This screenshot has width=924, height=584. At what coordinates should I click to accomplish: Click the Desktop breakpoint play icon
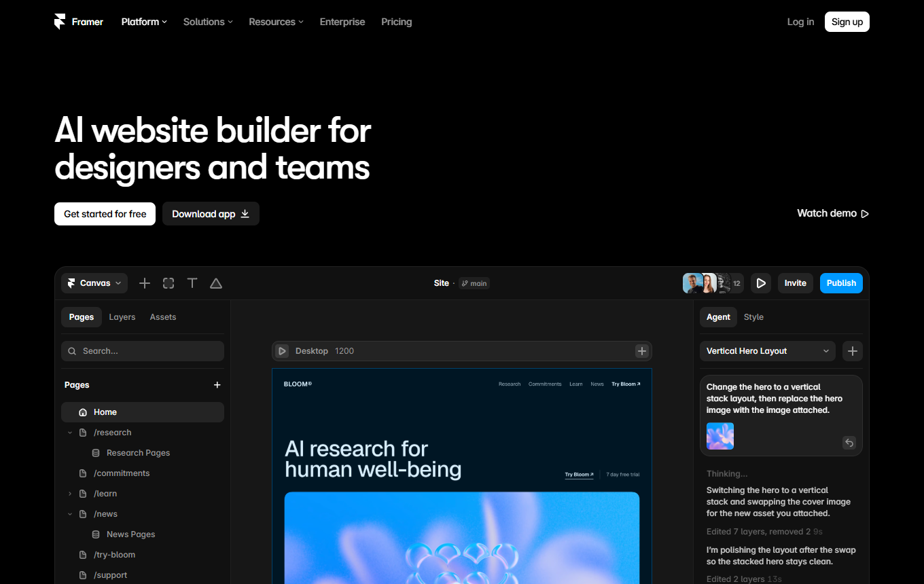pyautogui.click(x=282, y=351)
